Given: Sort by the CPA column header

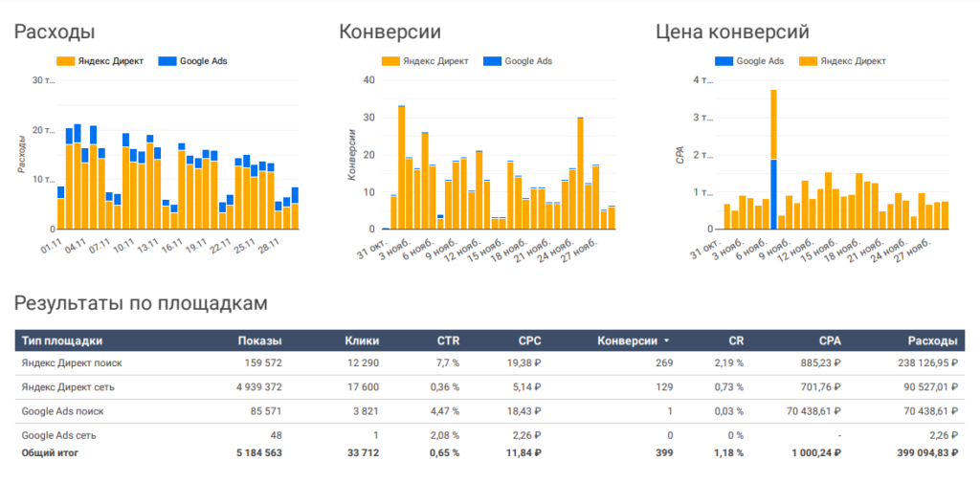Looking at the screenshot, I should coord(830,340).
